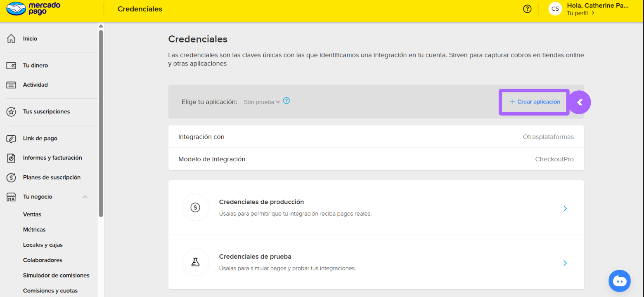This screenshot has width=644, height=297.
Task: Open Informes y facturación menu item
Action: (52, 158)
